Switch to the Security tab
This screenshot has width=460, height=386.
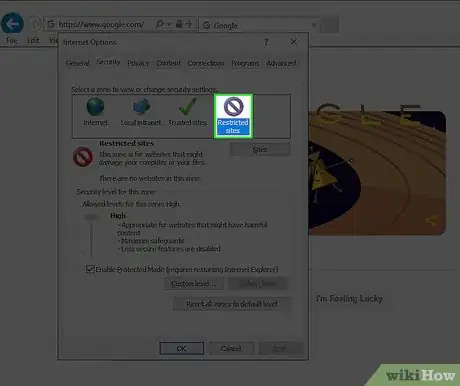(108, 62)
